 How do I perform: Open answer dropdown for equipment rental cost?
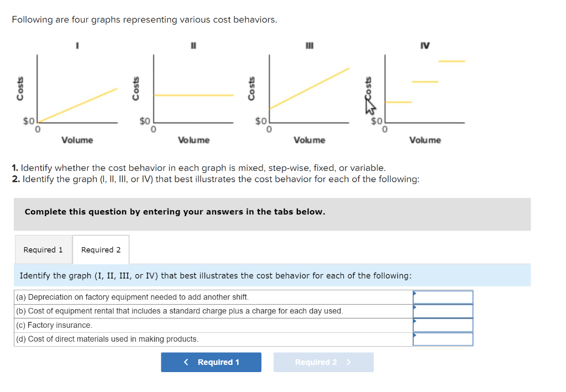[x=443, y=311]
